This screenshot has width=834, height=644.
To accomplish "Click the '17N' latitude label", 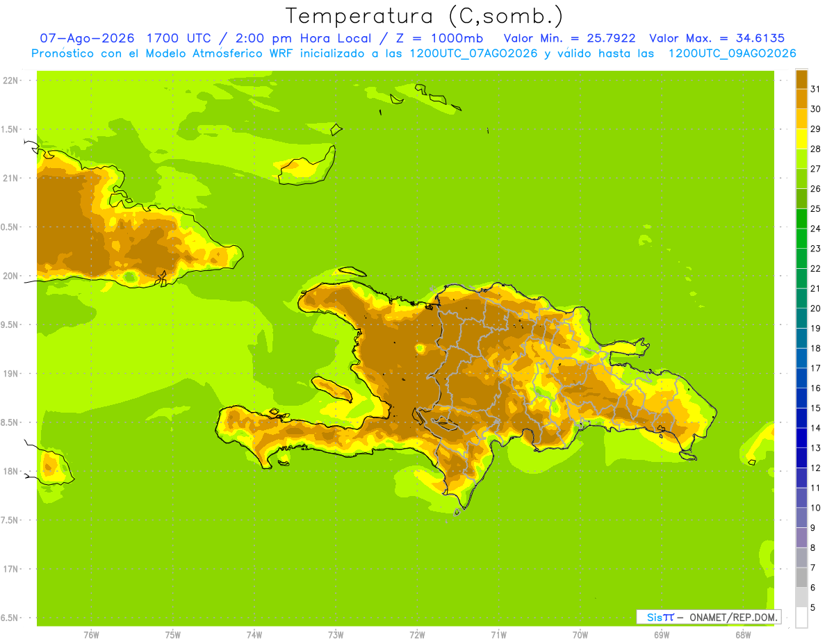I will (x=12, y=569).
